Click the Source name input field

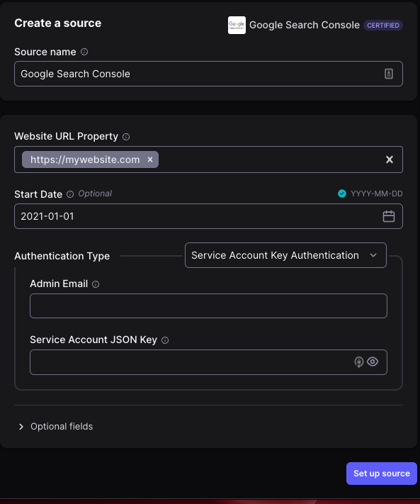[x=208, y=74]
